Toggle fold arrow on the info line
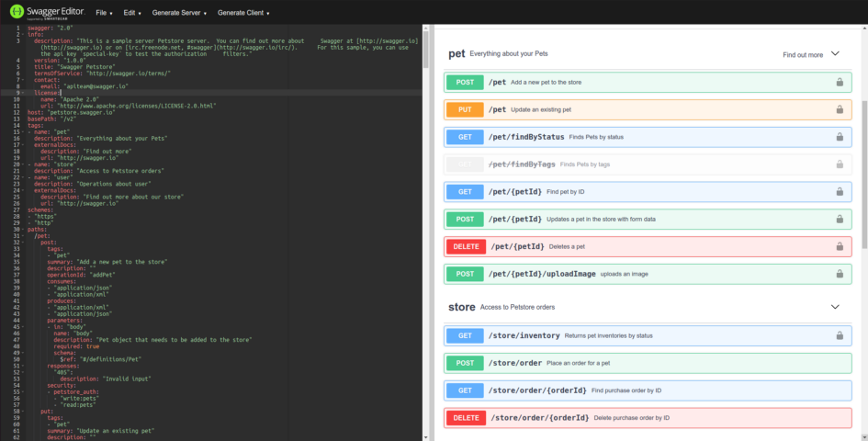 coord(23,34)
